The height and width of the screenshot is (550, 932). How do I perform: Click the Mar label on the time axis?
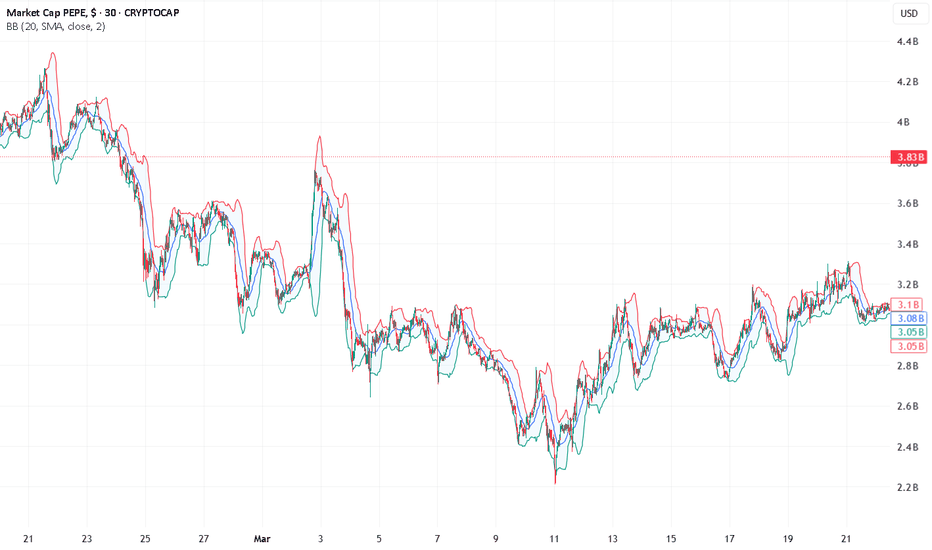tap(262, 539)
